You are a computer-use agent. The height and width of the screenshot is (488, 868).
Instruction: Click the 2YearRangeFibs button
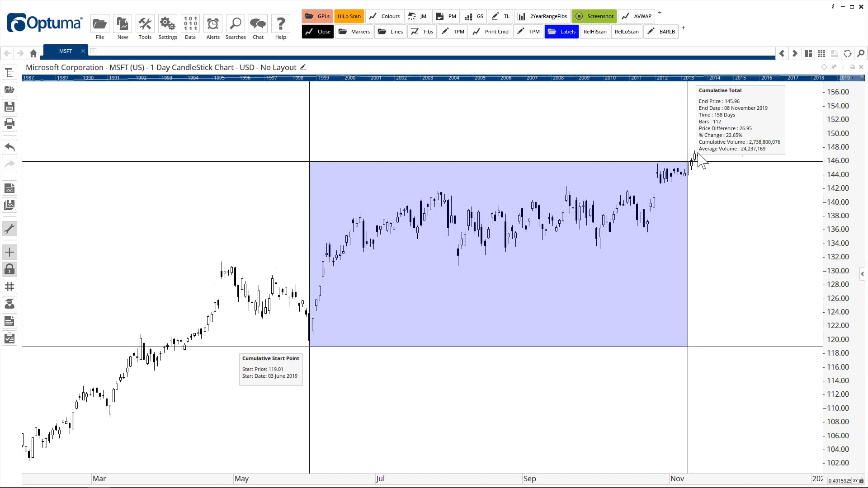point(542,16)
